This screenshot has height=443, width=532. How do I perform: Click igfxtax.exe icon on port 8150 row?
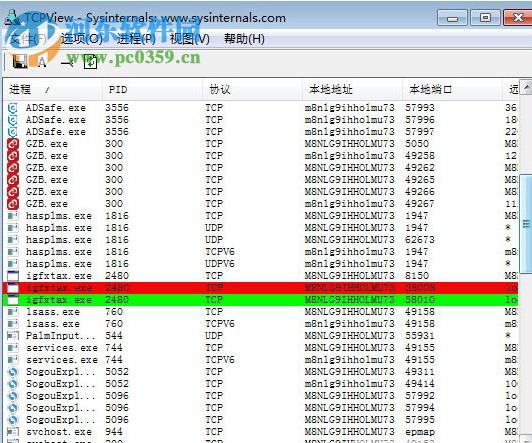13,276
